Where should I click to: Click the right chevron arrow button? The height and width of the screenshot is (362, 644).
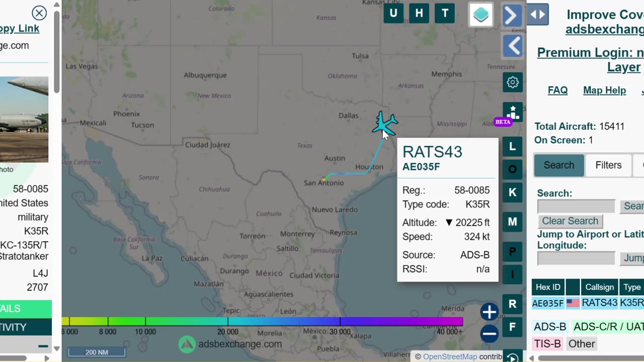pyautogui.click(x=512, y=16)
